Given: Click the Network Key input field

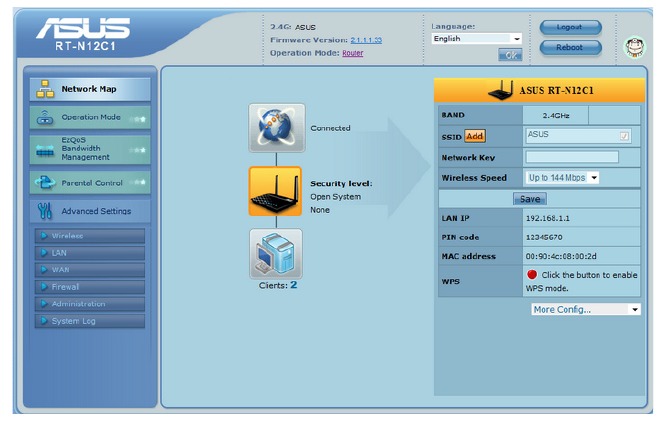Looking at the screenshot, I should 572,157.
